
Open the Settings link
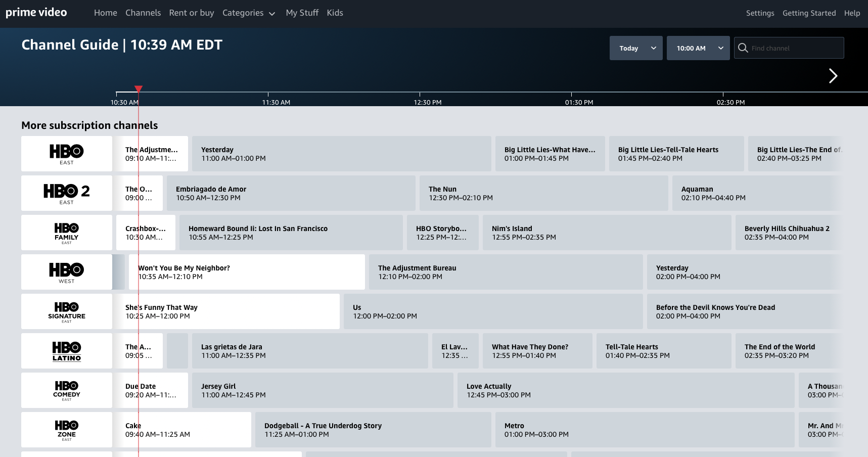[x=760, y=13]
